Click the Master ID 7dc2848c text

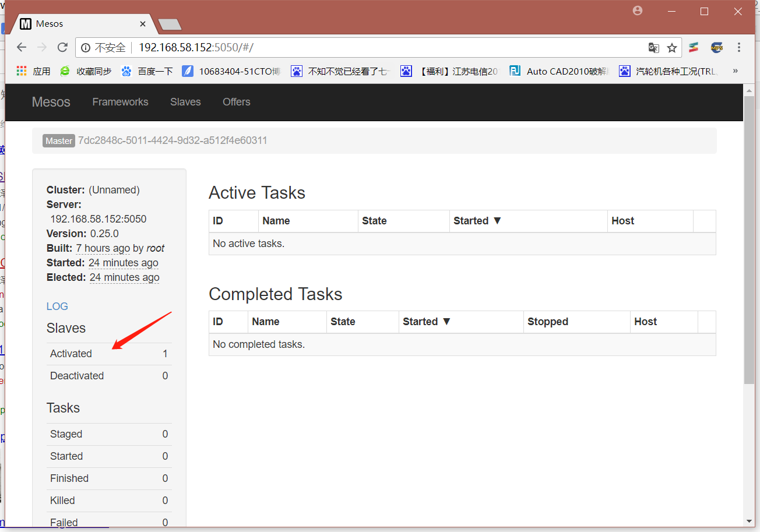pos(173,140)
